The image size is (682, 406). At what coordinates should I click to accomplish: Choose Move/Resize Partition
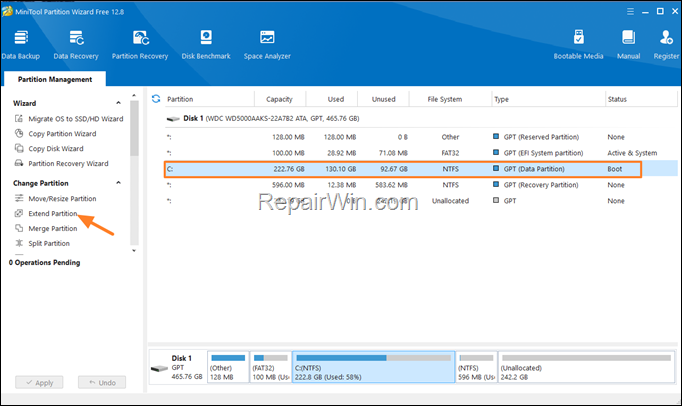pos(62,198)
